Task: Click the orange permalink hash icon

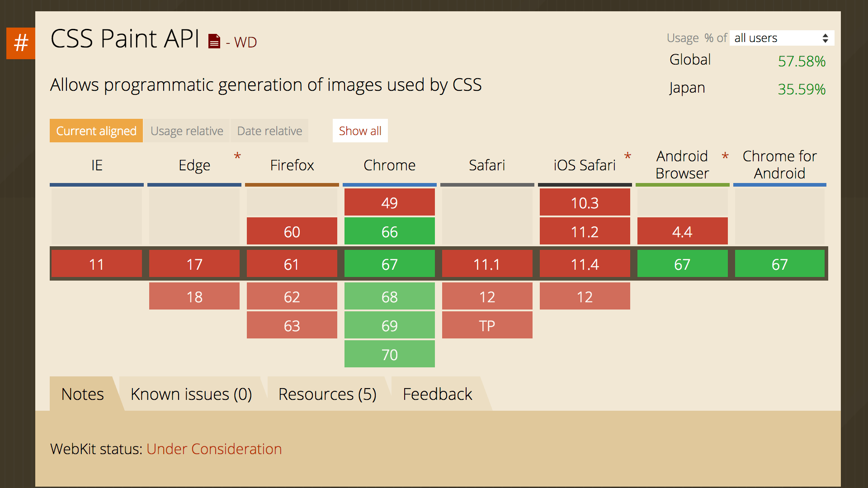Action: [20, 43]
